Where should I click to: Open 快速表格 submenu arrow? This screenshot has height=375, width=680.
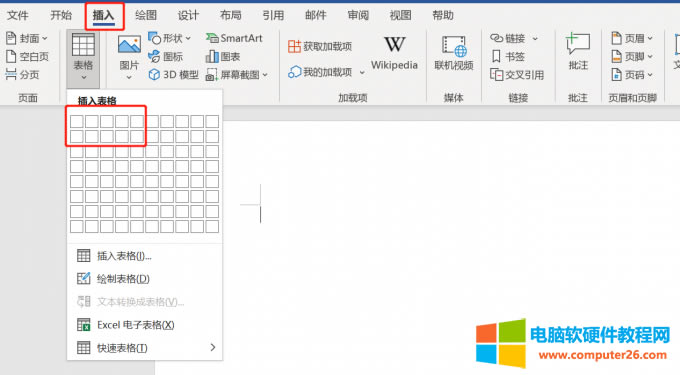tap(212, 347)
